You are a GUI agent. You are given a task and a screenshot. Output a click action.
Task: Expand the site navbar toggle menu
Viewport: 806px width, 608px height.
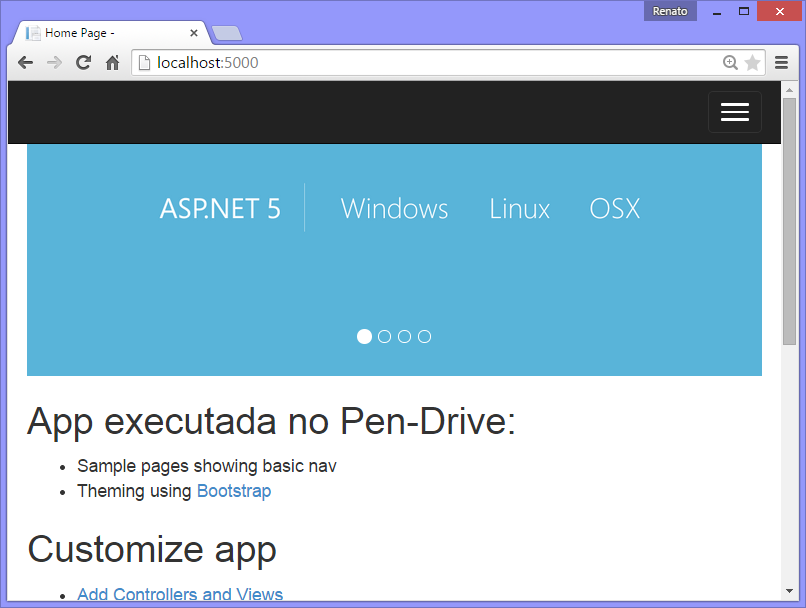735,112
